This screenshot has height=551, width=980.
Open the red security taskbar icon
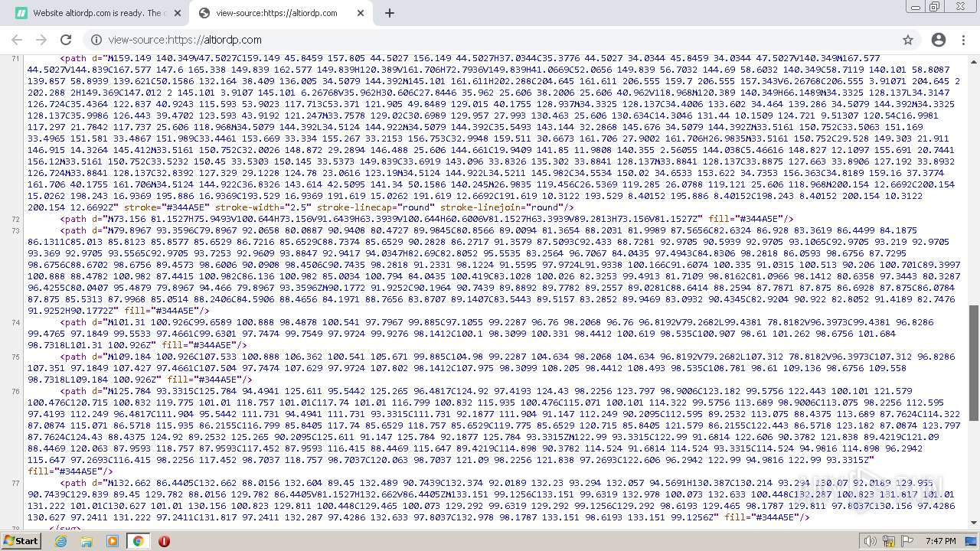(x=164, y=541)
